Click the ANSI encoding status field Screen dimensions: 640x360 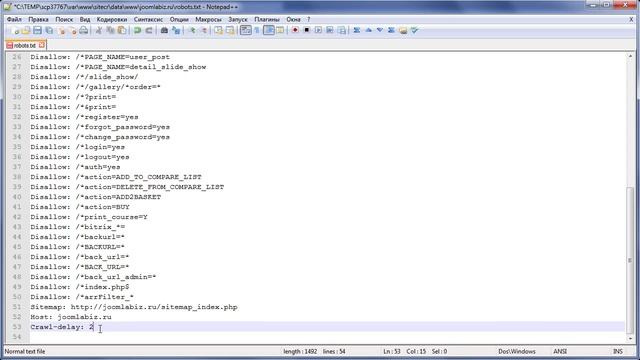click(560, 351)
